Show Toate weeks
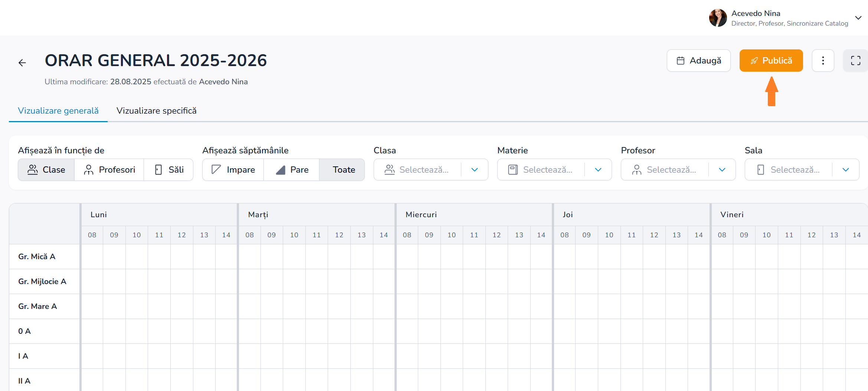 pyautogui.click(x=342, y=170)
